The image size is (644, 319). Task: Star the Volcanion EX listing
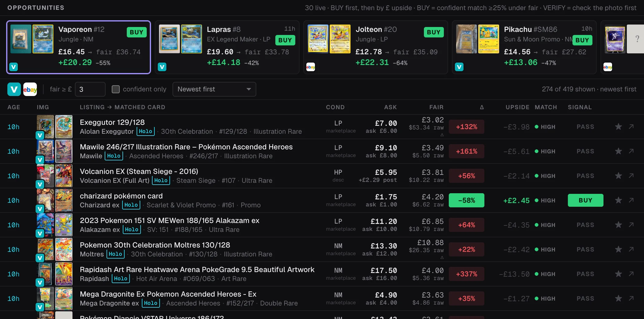[618, 176]
